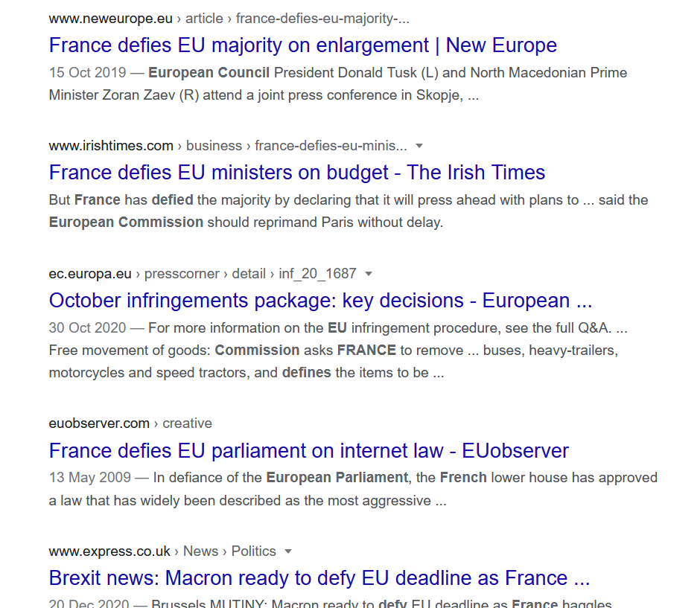Expand dropdown arrow beside express.co.uk URL
This screenshot has width=700, height=608.
(x=288, y=551)
